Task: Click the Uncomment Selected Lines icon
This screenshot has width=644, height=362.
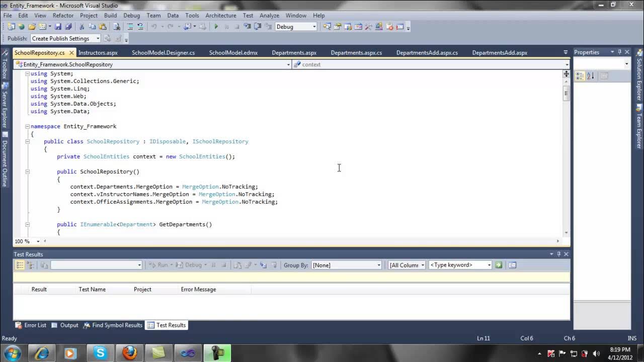Action: tap(140, 27)
